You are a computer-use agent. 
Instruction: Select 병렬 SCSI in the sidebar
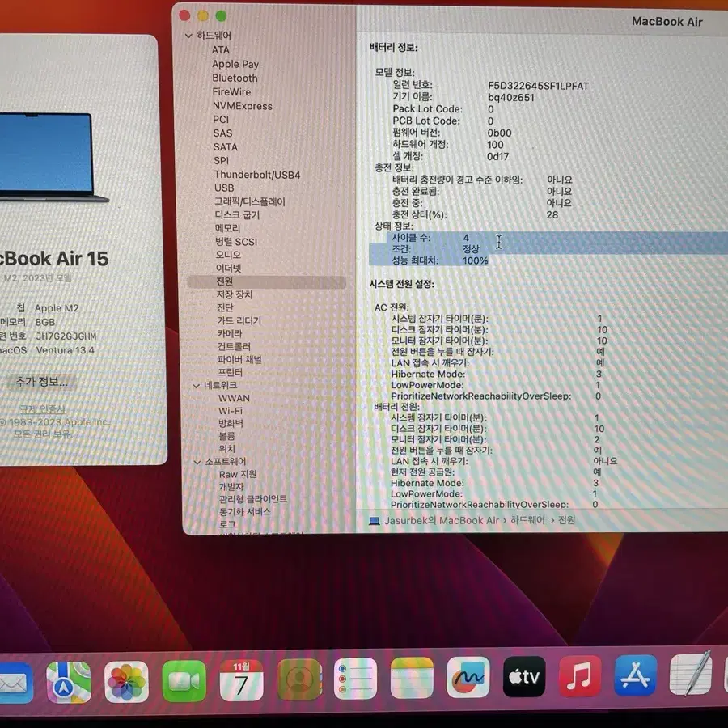coord(236,241)
